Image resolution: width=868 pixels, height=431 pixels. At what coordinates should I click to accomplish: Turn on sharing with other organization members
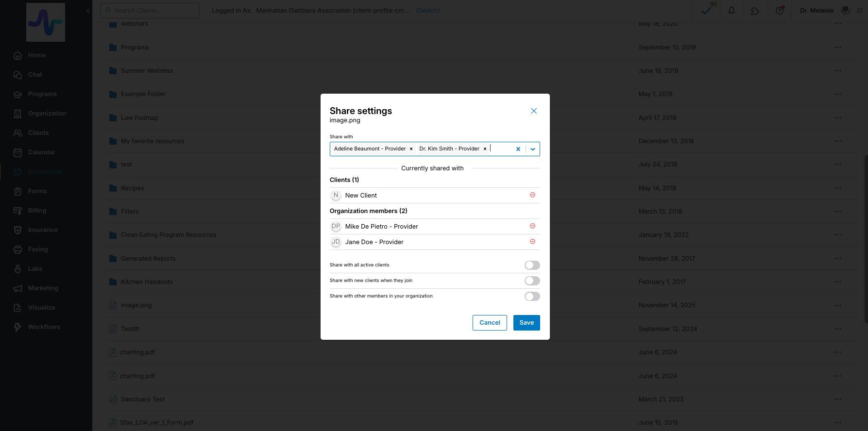(x=532, y=296)
